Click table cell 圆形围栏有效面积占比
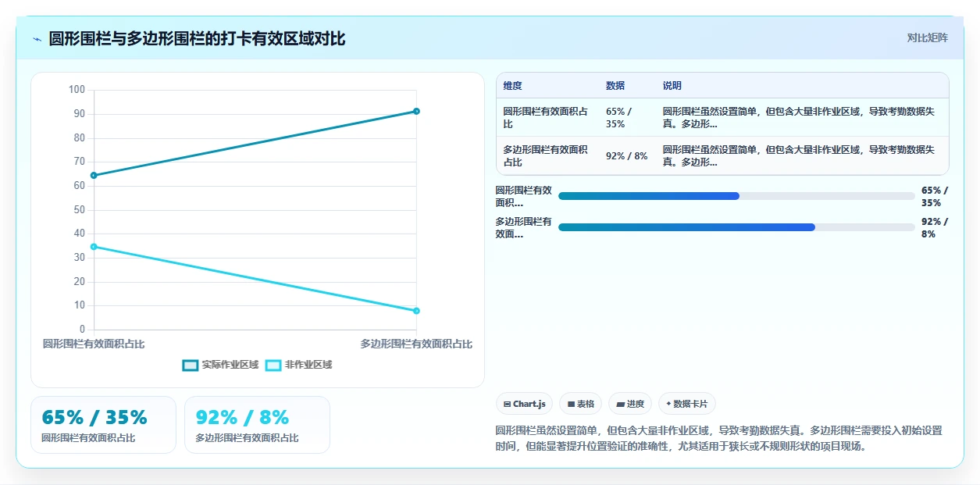The image size is (980, 485). tap(546, 117)
